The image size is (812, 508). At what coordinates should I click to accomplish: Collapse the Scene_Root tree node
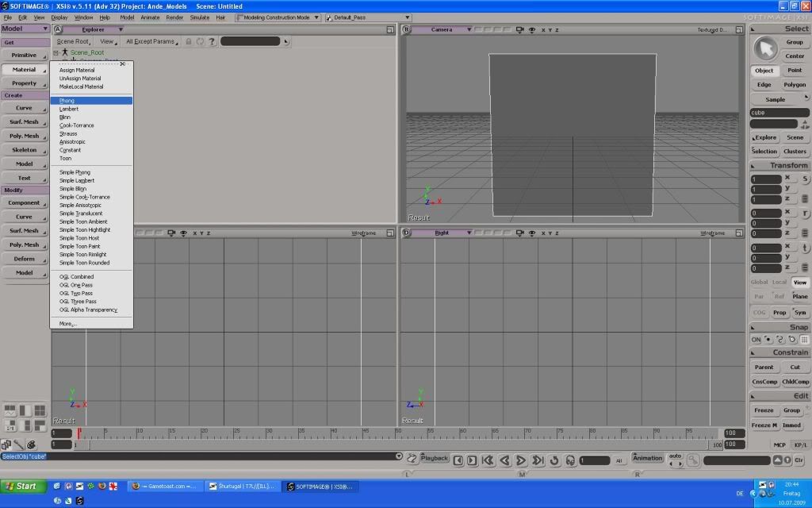click(x=56, y=52)
